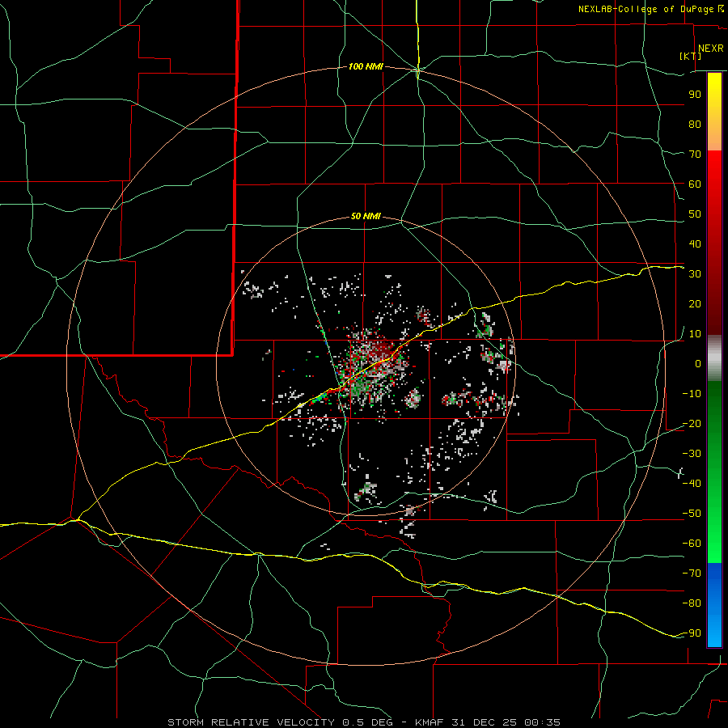
Task: Click the "[KT]" units label
Action: pyautogui.click(x=691, y=56)
